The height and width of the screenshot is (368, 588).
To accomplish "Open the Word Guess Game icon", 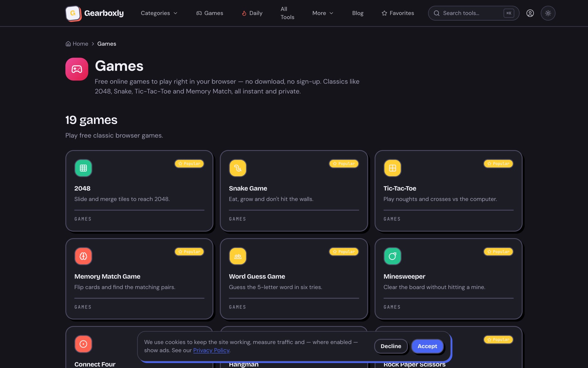I will 238,256.
